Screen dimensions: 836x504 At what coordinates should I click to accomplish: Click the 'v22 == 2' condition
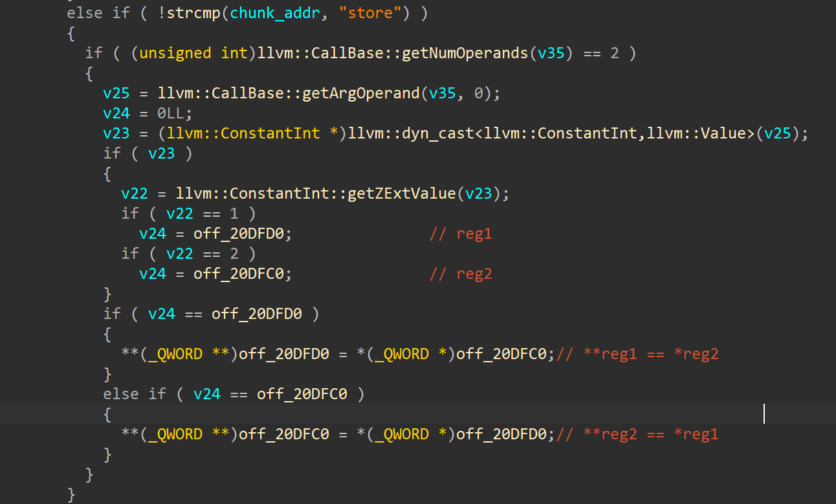coord(202,254)
